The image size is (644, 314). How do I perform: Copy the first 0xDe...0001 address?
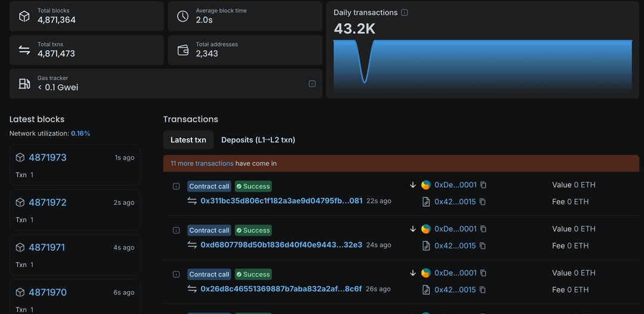[484, 185]
